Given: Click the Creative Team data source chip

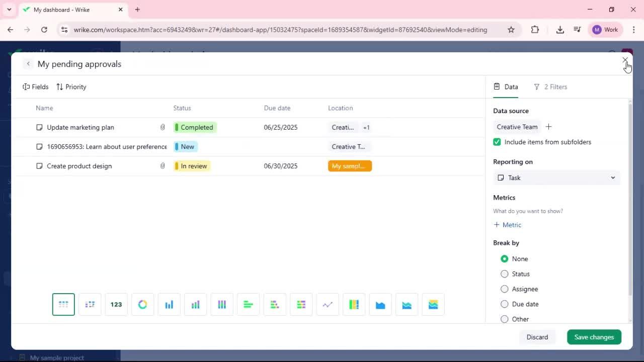Looking at the screenshot, I should tap(517, 127).
